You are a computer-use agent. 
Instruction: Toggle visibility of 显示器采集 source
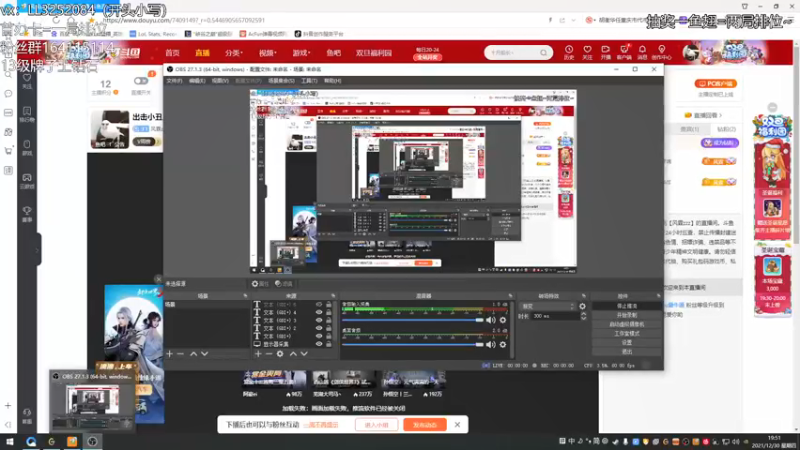[319, 344]
